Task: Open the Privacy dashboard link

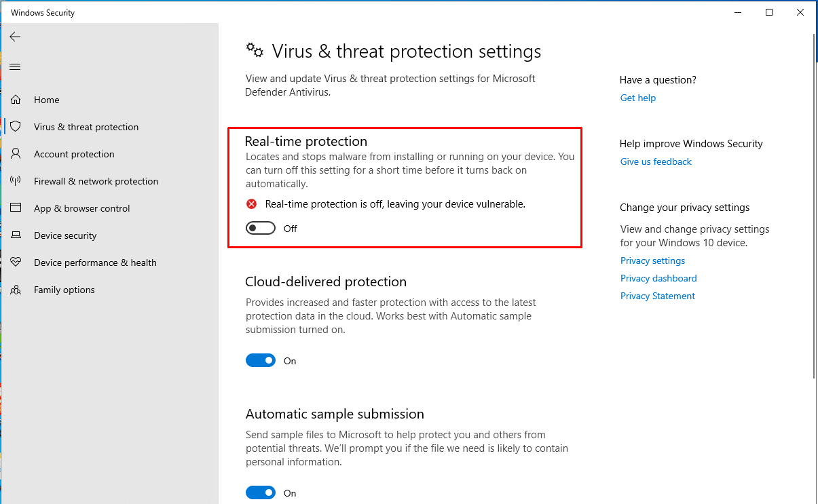Action: click(x=658, y=278)
